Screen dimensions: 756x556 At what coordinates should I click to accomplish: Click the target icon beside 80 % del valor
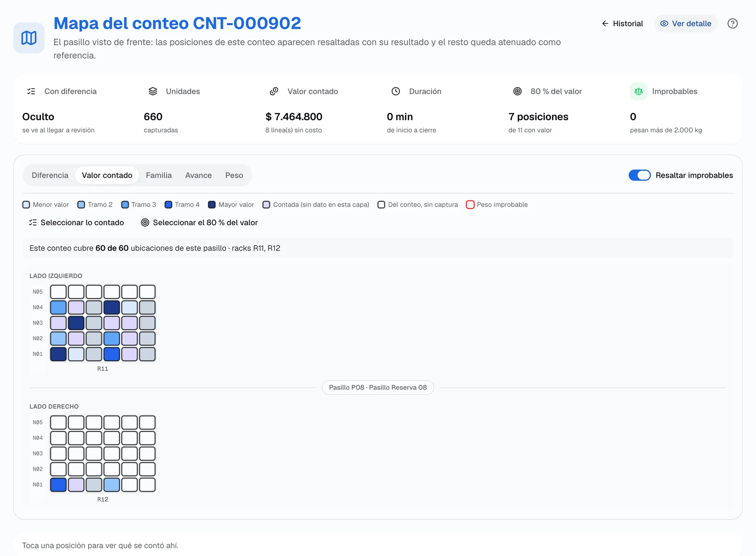click(x=517, y=91)
